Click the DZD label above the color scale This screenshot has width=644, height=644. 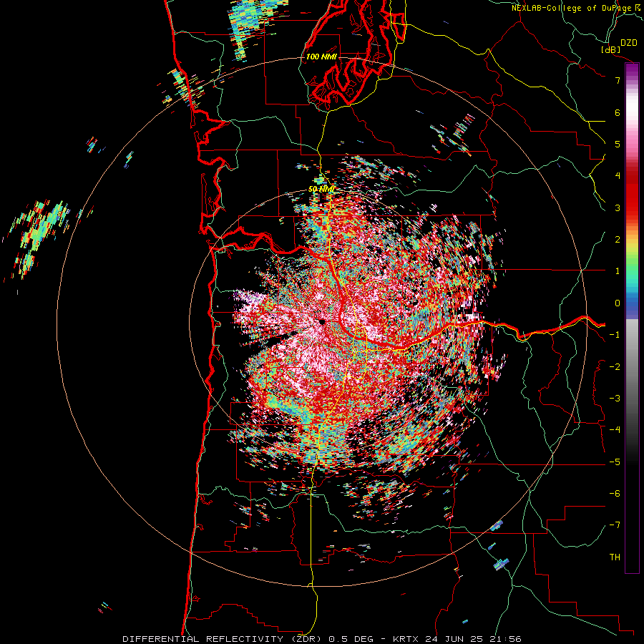coord(629,43)
